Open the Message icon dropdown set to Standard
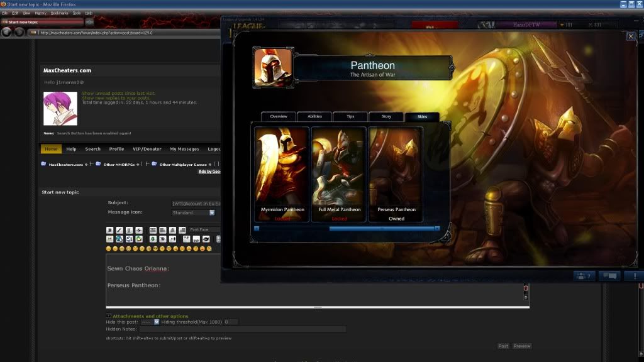The width and height of the screenshot is (644, 362). click(x=193, y=212)
